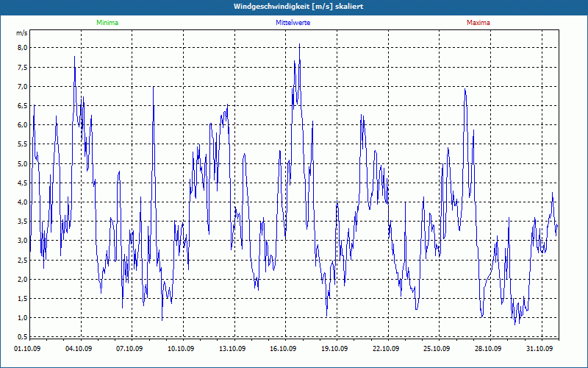
Task: Click the 07.10.09 date label
Action: coord(130,349)
